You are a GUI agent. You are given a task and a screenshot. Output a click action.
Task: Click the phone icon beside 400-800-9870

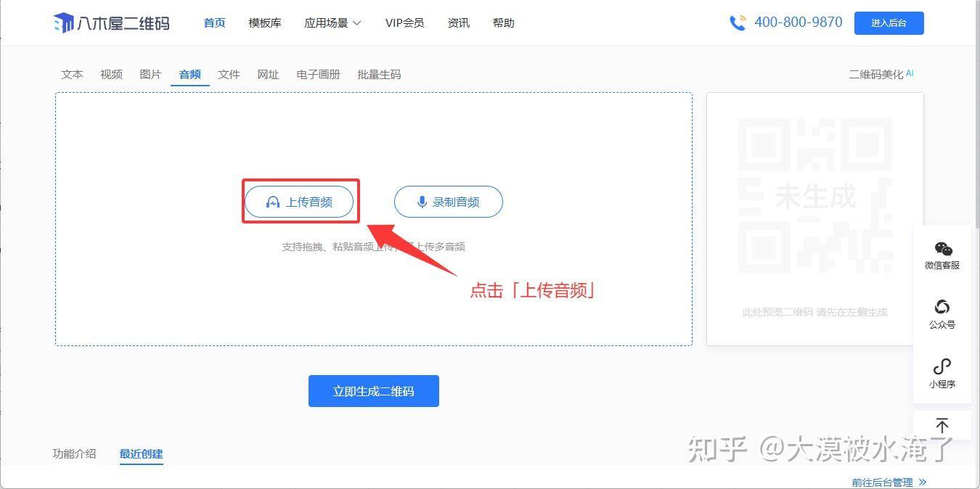[x=738, y=23]
